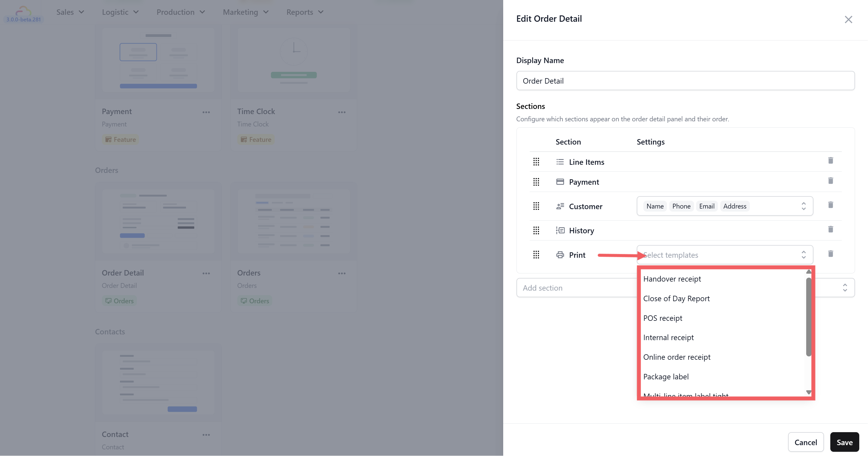Click the drag handle beside the Customer row

pos(536,206)
